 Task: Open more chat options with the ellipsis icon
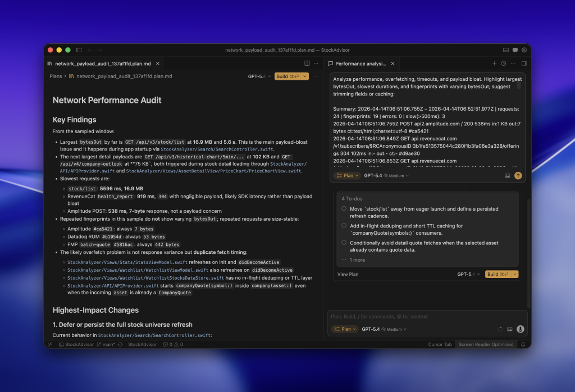tap(513, 63)
